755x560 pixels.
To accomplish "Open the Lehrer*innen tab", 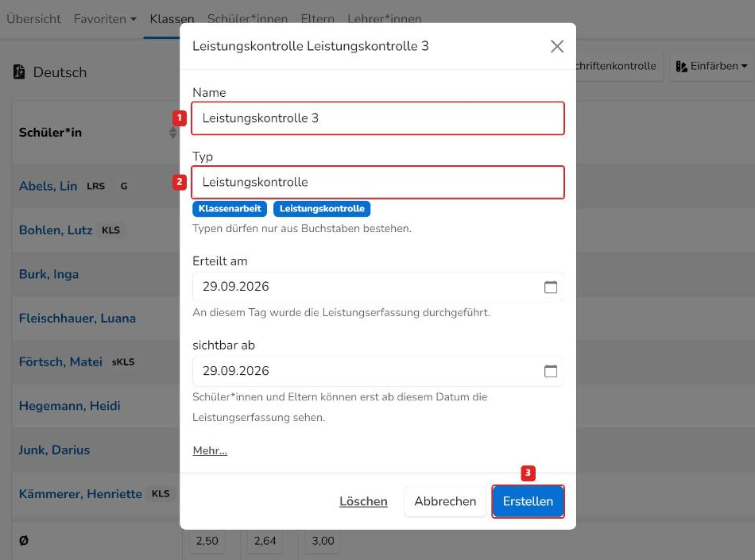I will [x=384, y=19].
